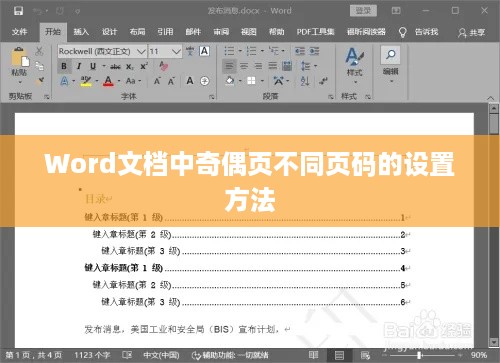Click the 登录 sign-in button
The image size is (500, 363).
[363, 11]
